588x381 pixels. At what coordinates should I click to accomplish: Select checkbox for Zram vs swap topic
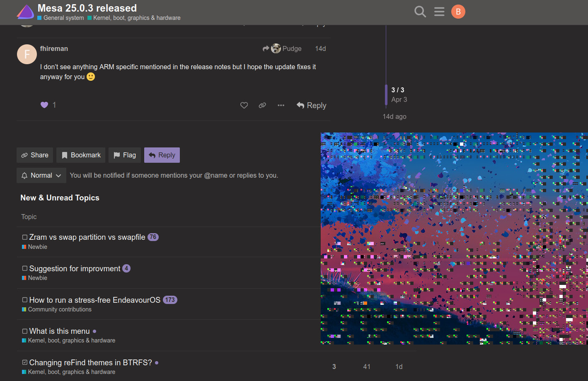(25, 237)
